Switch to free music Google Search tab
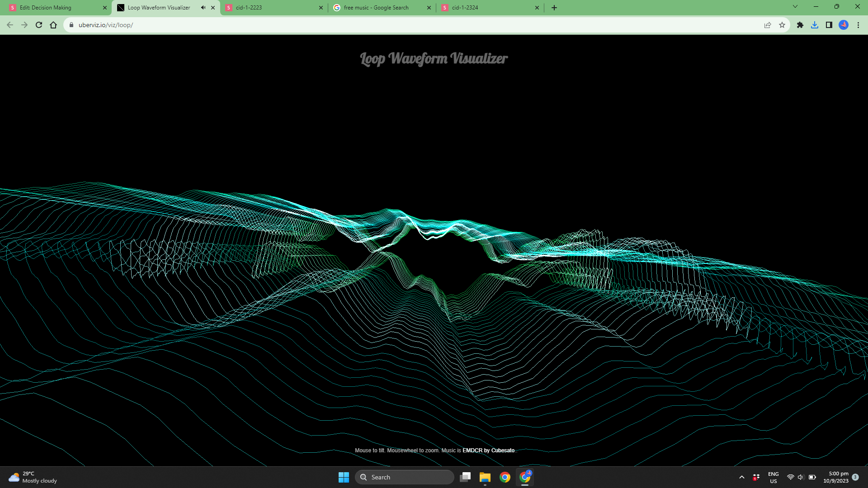868x488 pixels. [376, 8]
